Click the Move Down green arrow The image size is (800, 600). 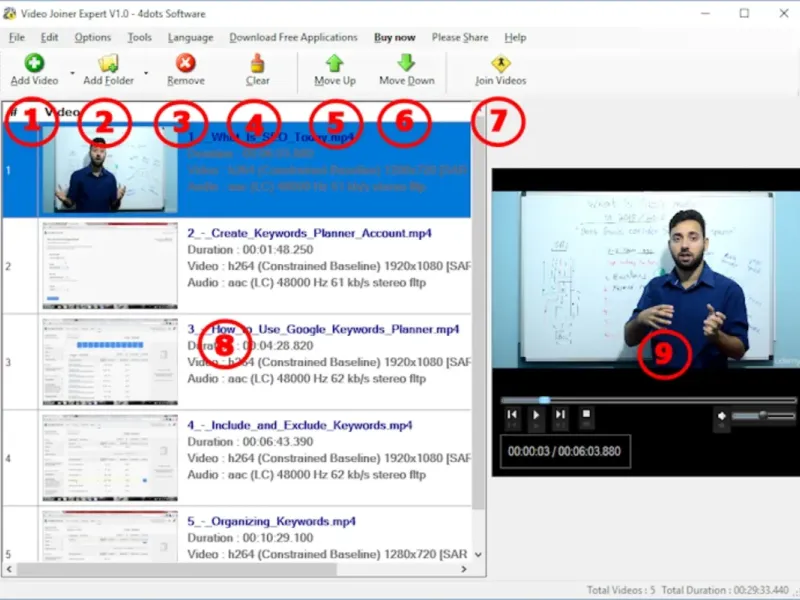point(406,63)
